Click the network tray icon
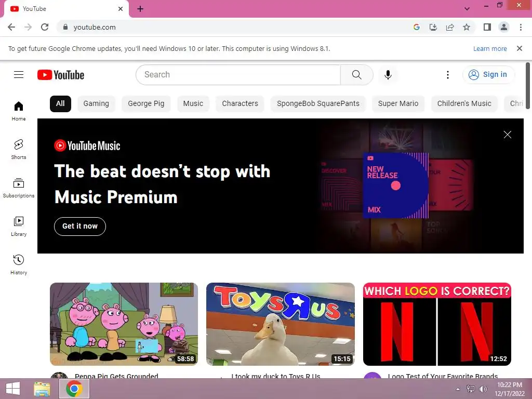532x399 pixels. pyautogui.click(x=471, y=389)
